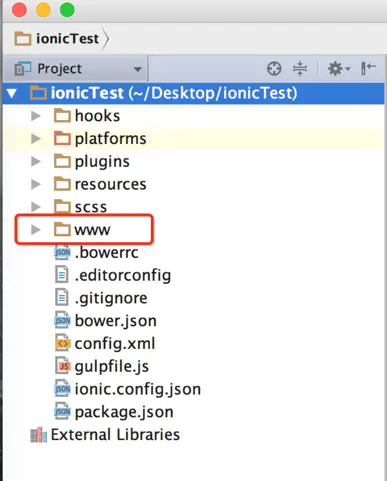
Task: Open the Project view dropdown
Action: [137, 69]
